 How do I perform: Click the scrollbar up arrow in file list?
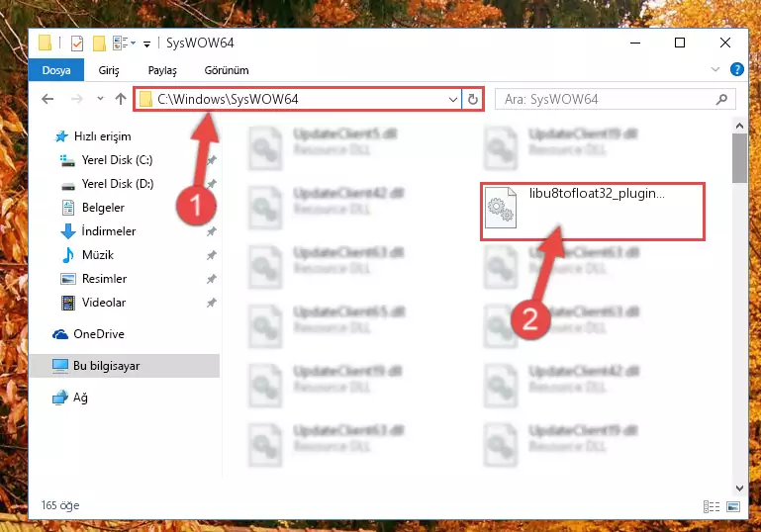(739, 127)
